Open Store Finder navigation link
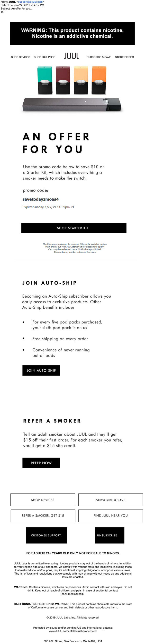Screen dimensions: 146x644 [x=124, y=57]
